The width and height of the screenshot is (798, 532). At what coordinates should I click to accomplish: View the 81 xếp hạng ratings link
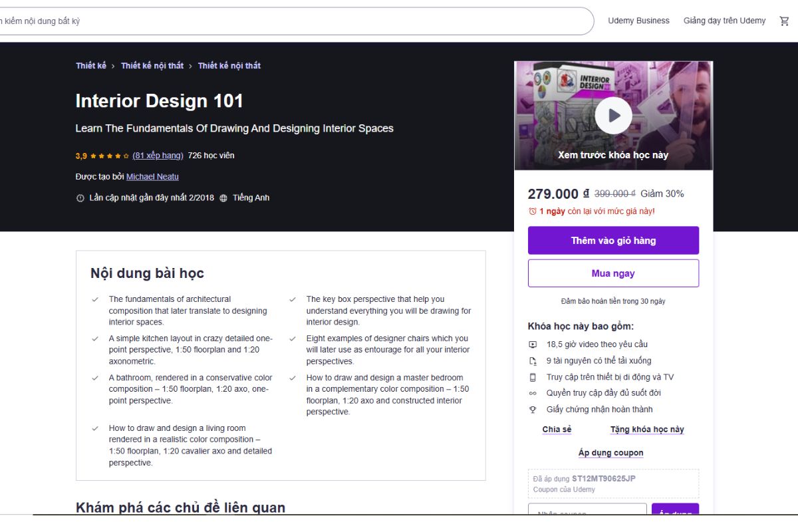[158, 156]
